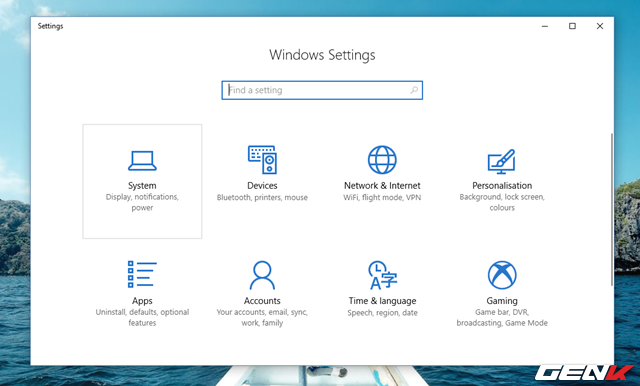Click the Personalisation label
The width and height of the screenshot is (640, 386).
[x=502, y=186]
